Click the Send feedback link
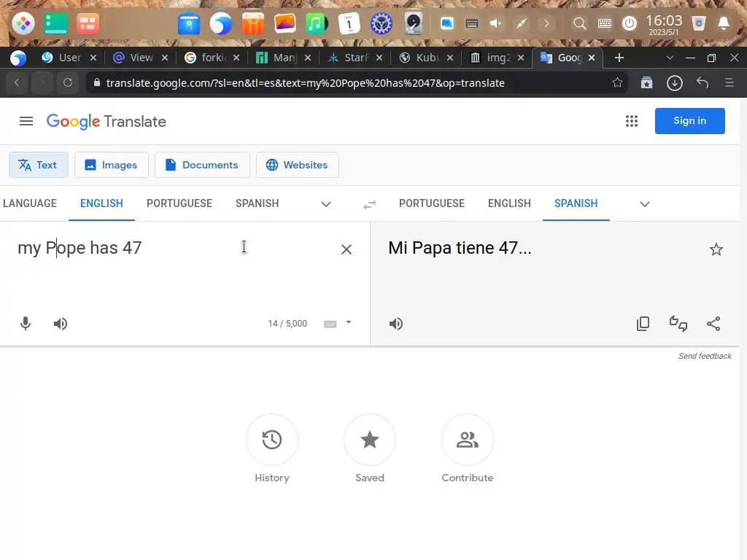This screenshot has width=747, height=560. (705, 356)
